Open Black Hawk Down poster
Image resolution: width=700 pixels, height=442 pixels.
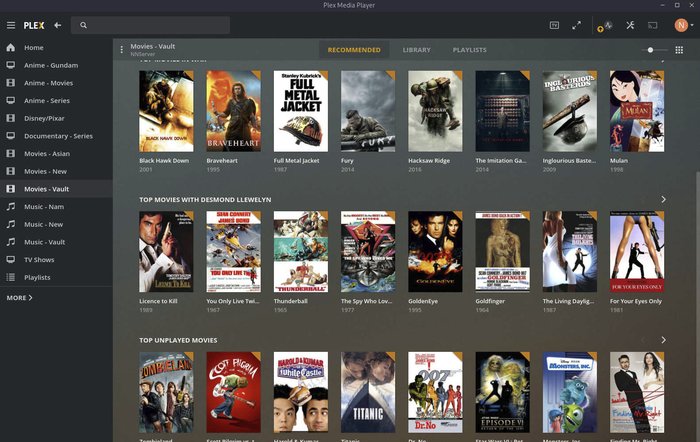(166, 111)
